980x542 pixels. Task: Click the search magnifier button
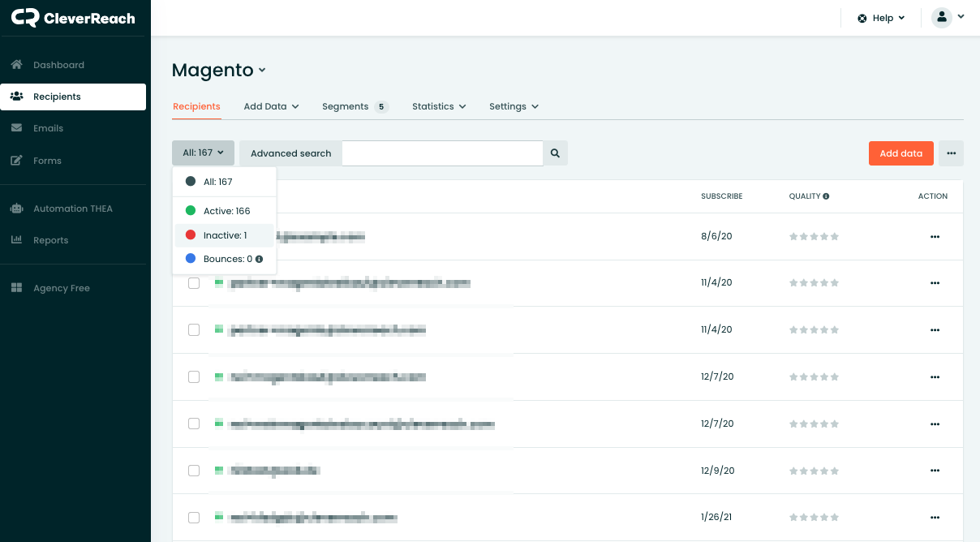(556, 153)
